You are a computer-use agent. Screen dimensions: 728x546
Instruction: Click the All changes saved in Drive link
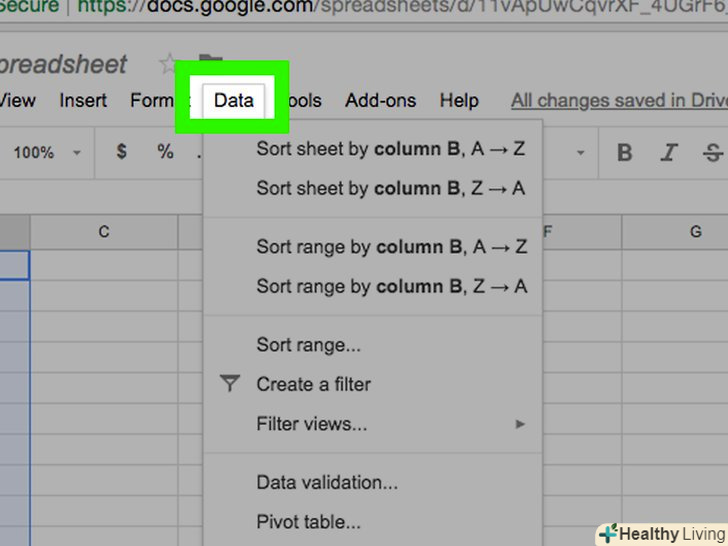[619, 100]
